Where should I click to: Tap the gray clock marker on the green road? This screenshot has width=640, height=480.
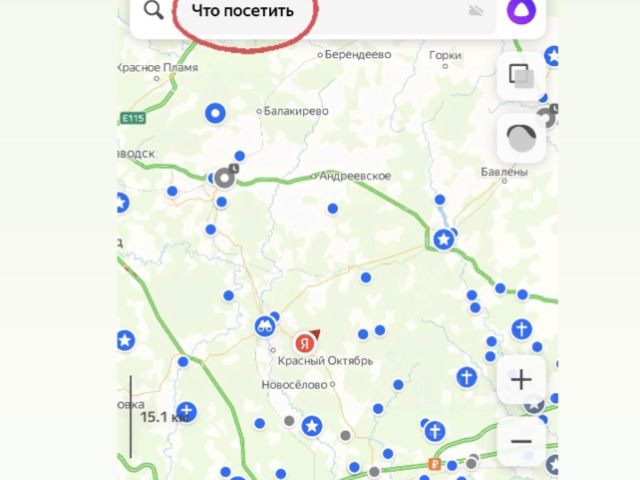pos(224,177)
